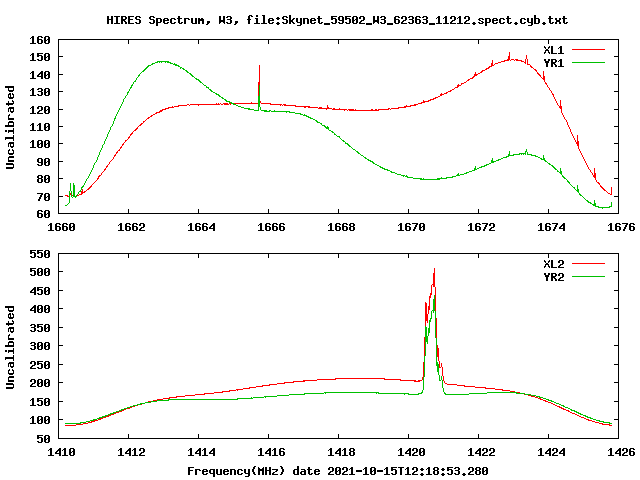This screenshot has width=640, height=480.
Task: Click the red XL1 legend line sample
Action: point(588,50)
